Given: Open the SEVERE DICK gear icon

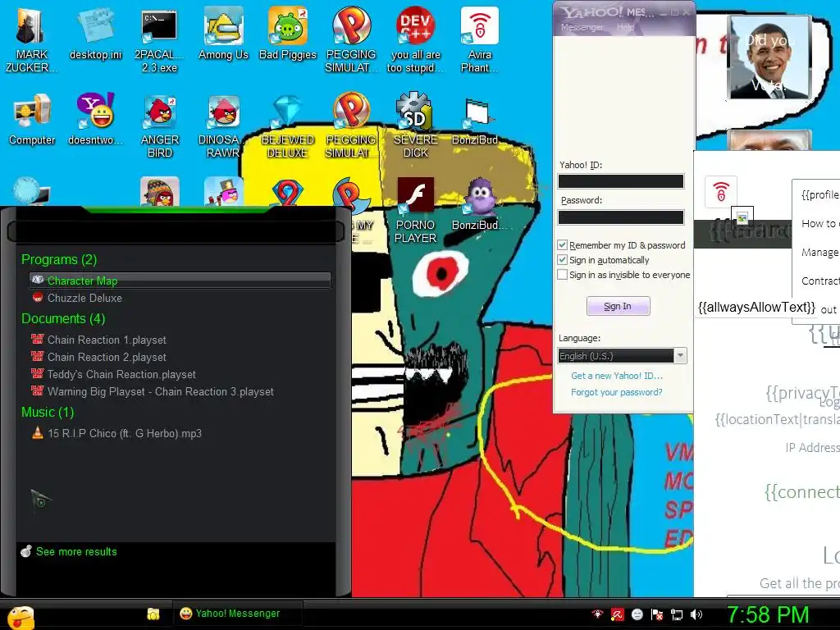Looking at the screenshot, I should point(415,126).
